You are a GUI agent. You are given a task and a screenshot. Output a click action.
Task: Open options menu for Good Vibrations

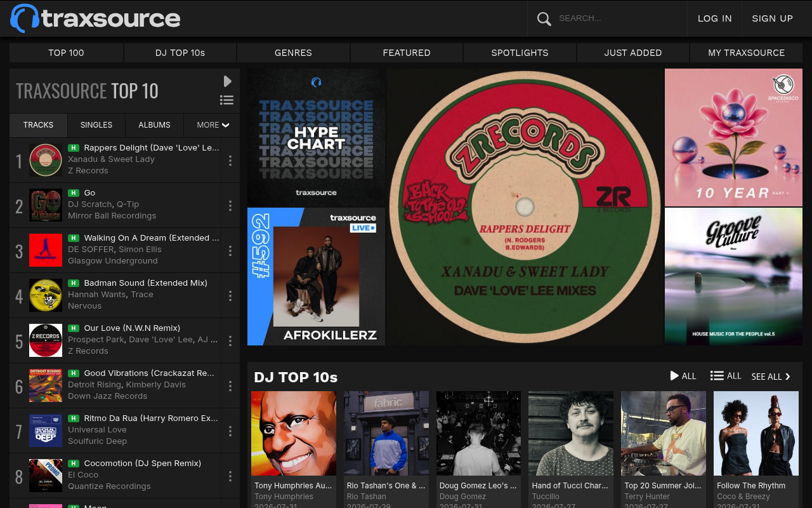[230, 386]
